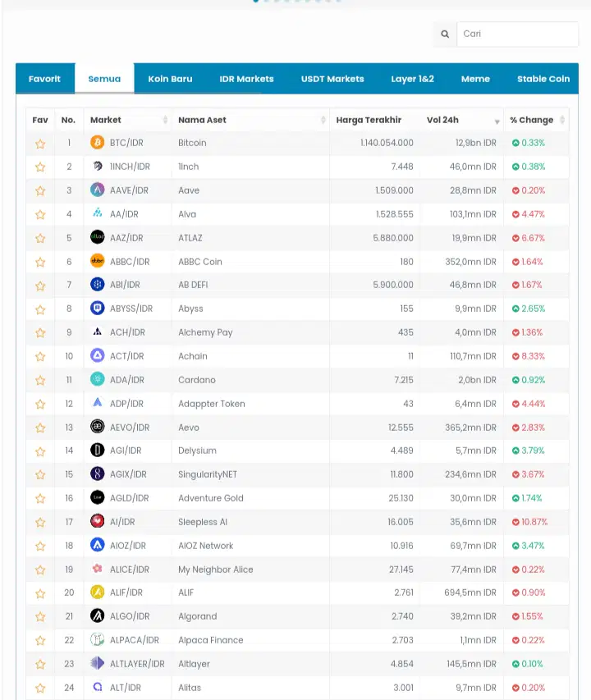Screen dimensions: 591x700
Task: Click the Sleepless AI logo
Action: 98,521
